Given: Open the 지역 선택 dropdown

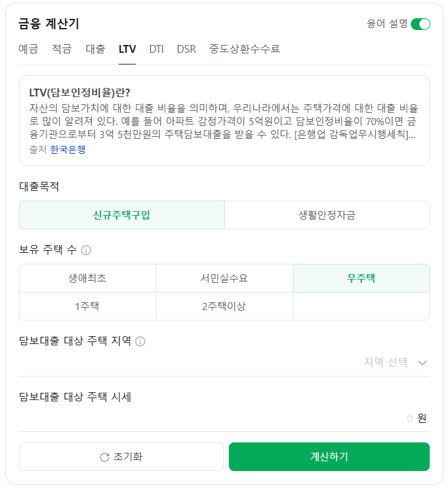Looking at the screenshot, I should point(395,363).
